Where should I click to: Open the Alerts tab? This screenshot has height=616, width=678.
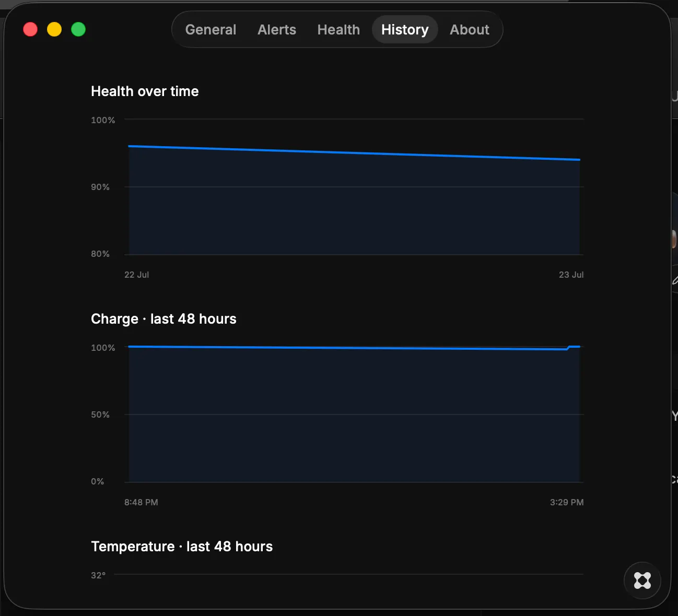click(x=277, y=30)
